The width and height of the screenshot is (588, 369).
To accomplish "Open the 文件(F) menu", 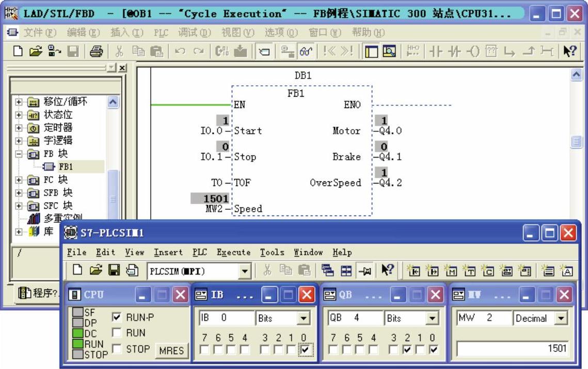I will coord(40,33).
